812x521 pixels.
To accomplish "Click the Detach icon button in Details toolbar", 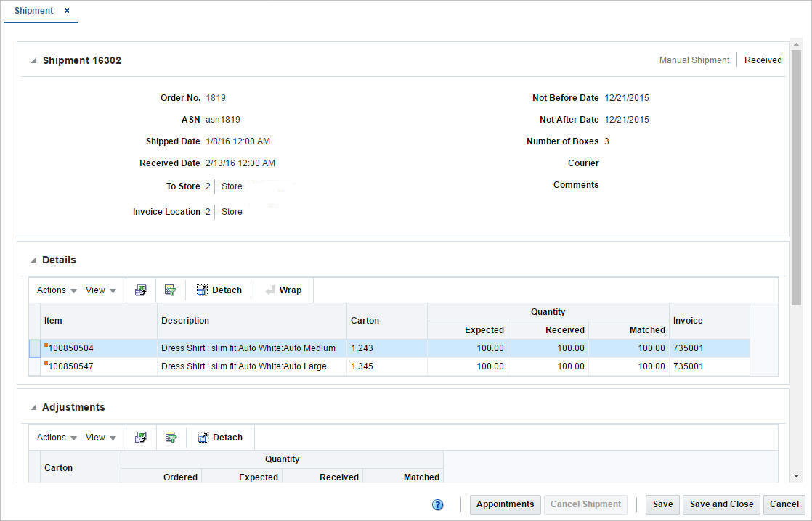I will coord(219,290).
